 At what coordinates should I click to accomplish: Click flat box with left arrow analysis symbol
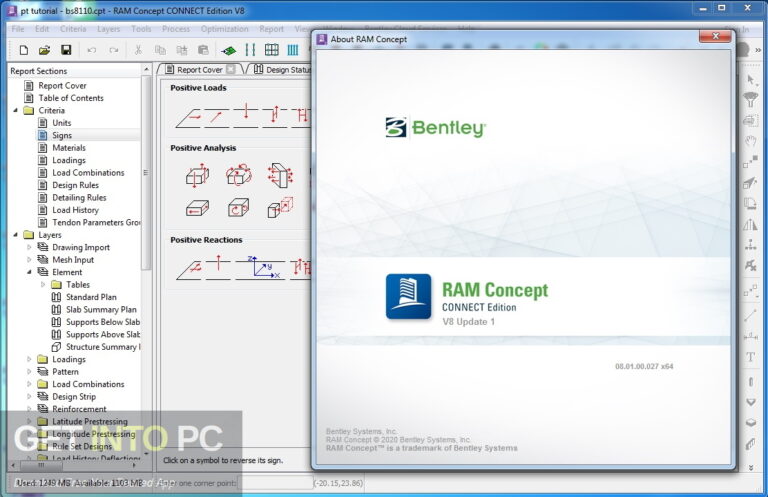click(197, 209)
